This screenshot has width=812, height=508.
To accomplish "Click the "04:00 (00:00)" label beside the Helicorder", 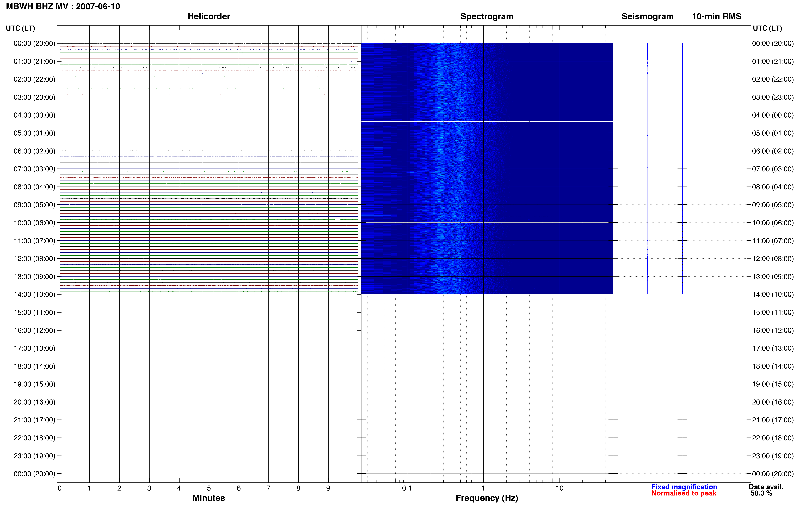I will tap(34, 115).
